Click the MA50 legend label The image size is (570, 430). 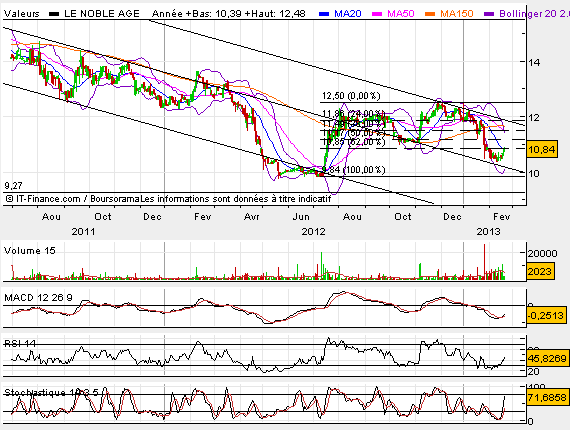401,14
